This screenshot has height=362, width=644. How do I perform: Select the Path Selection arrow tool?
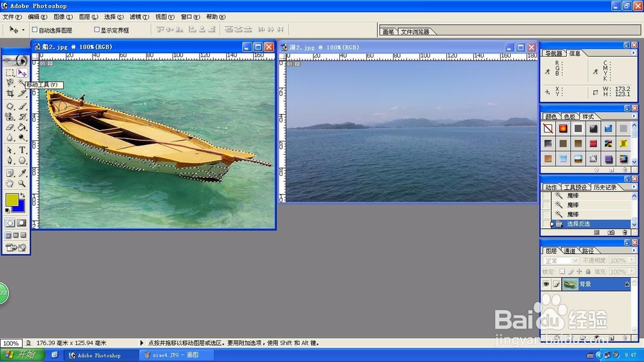click(x=10, y=150)
